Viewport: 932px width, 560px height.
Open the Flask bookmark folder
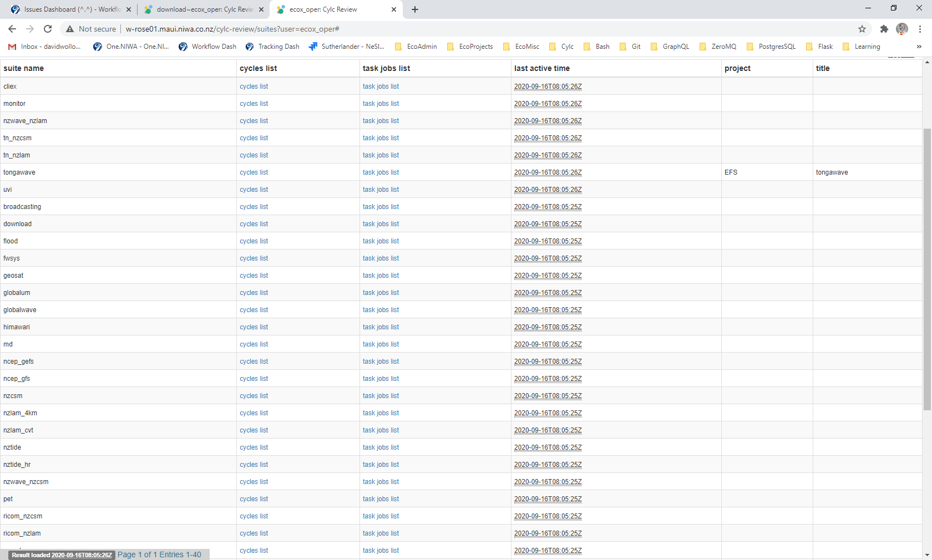pos(819,47)
